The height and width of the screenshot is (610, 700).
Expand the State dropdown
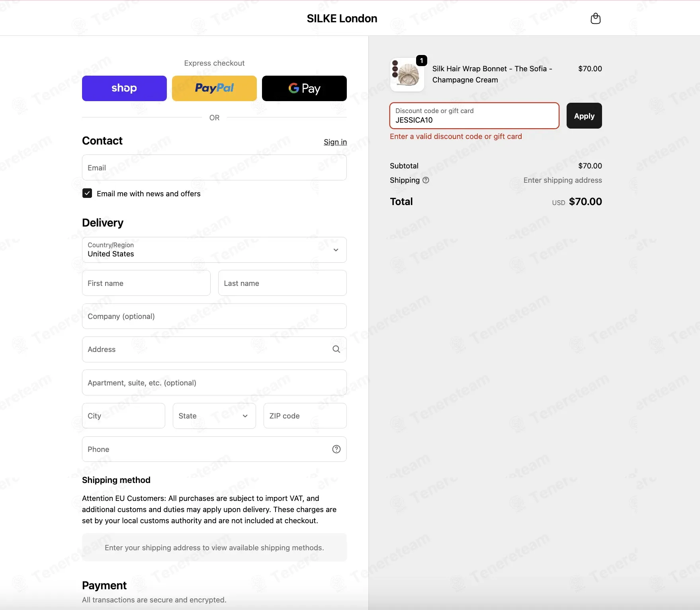214,416
